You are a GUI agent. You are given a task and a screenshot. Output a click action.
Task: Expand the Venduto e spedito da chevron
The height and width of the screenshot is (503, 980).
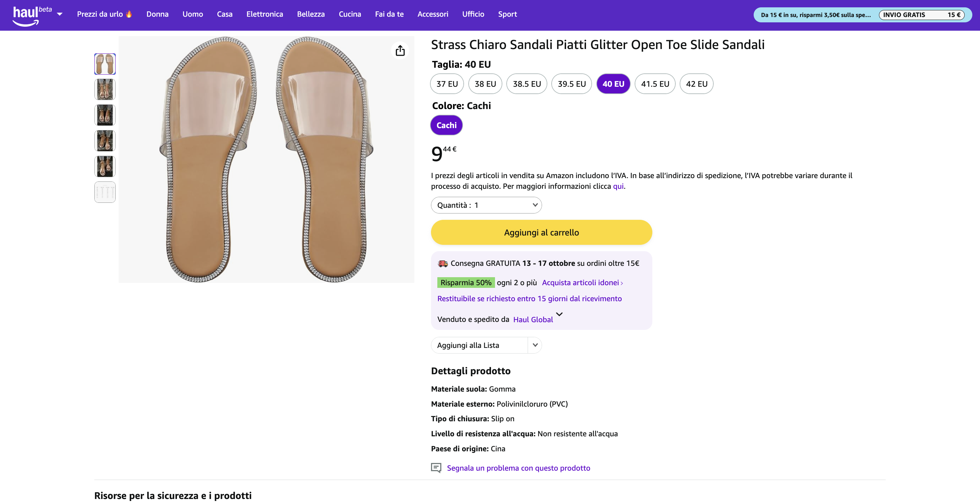point(559,315)
